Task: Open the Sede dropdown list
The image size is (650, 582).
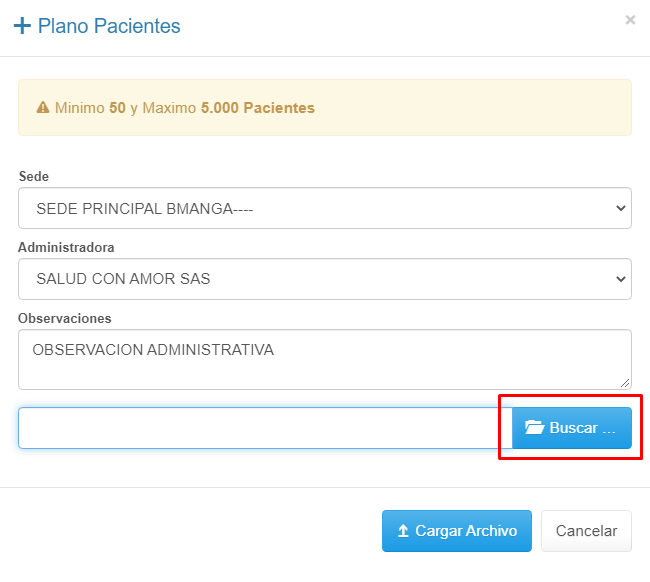Action: click(324, 208)
